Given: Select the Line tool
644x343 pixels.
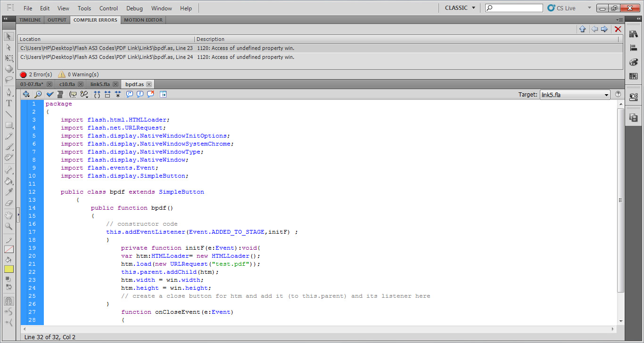Looking at the screenshot, I should (8, 114).
